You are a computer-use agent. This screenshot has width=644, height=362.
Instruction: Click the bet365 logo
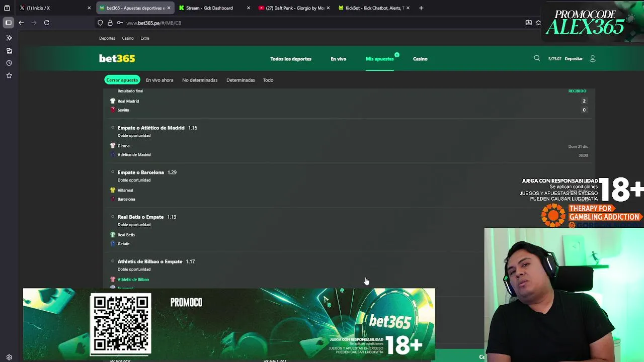coord(117,59)
